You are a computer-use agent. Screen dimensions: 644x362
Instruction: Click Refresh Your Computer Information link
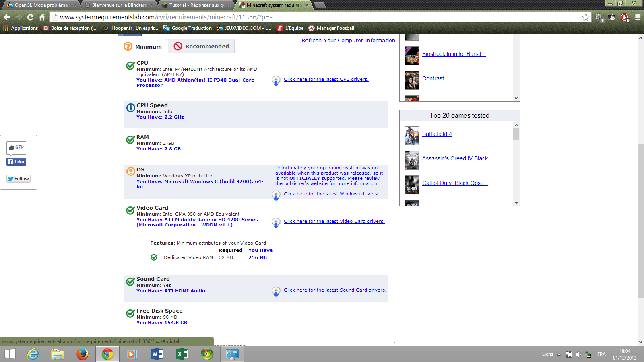click(x=349, y=41)
